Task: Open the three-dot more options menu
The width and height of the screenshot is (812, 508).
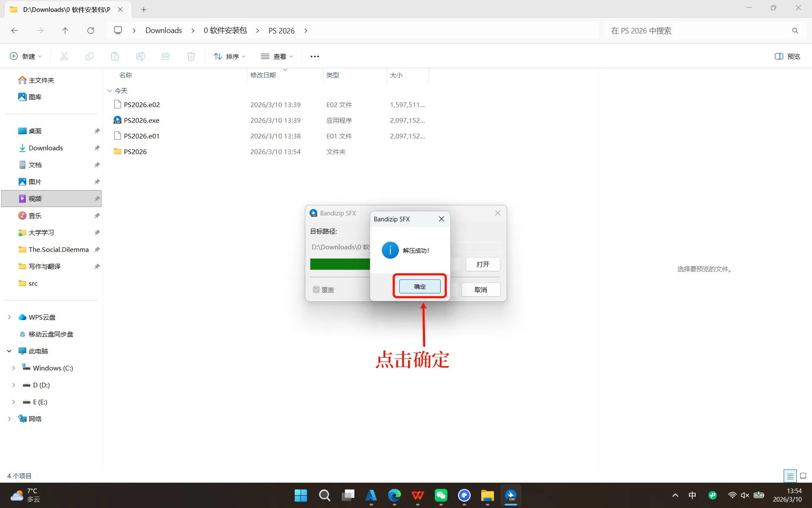Action: [315, 56]
